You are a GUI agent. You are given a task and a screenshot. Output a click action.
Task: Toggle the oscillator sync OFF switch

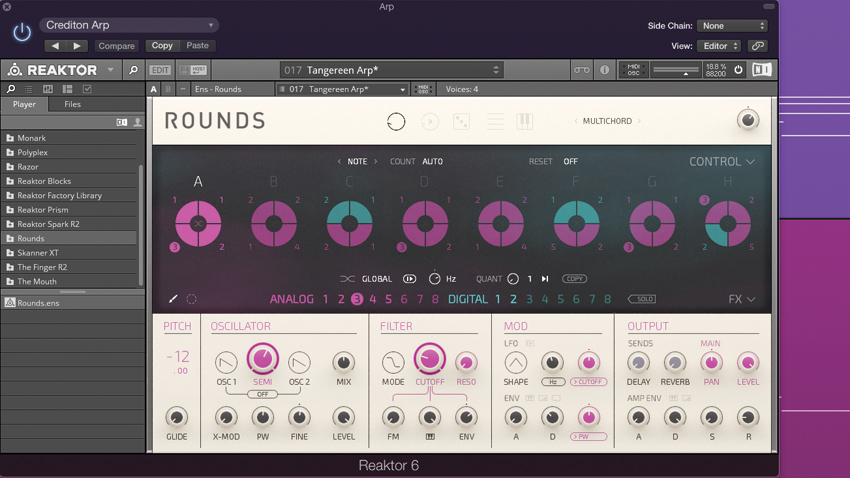[x=262, y=395]
